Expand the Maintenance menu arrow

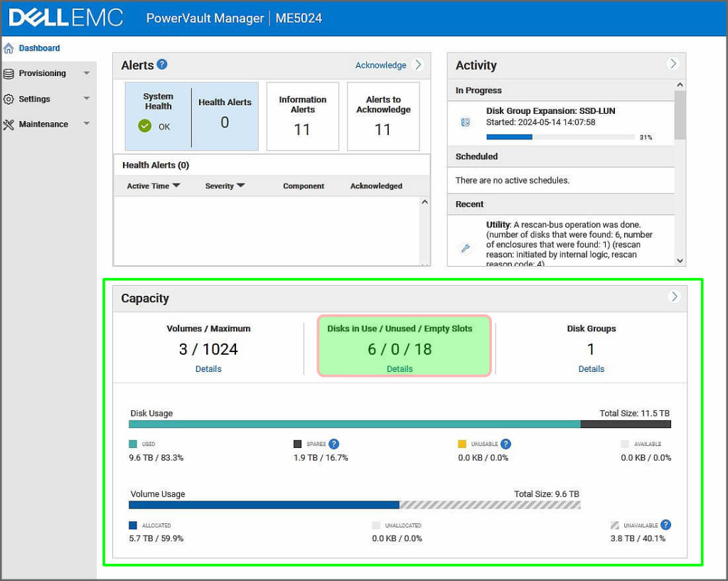[86, 124]
